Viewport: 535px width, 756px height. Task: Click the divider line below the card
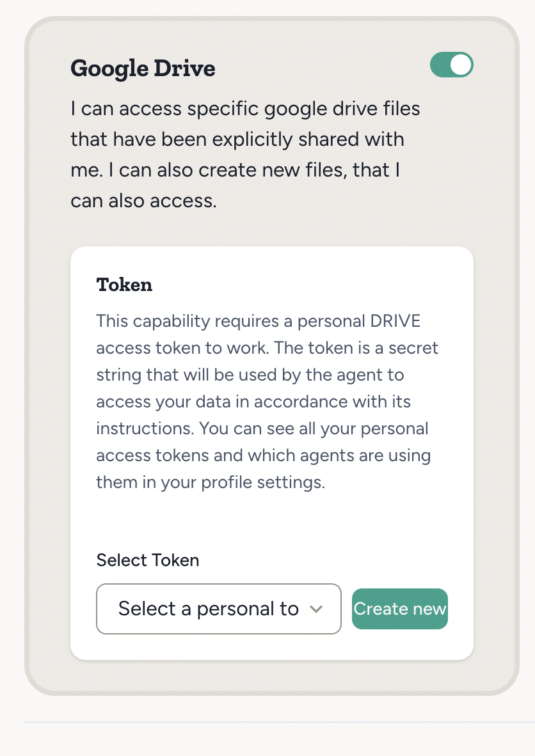tap(267, 723)
